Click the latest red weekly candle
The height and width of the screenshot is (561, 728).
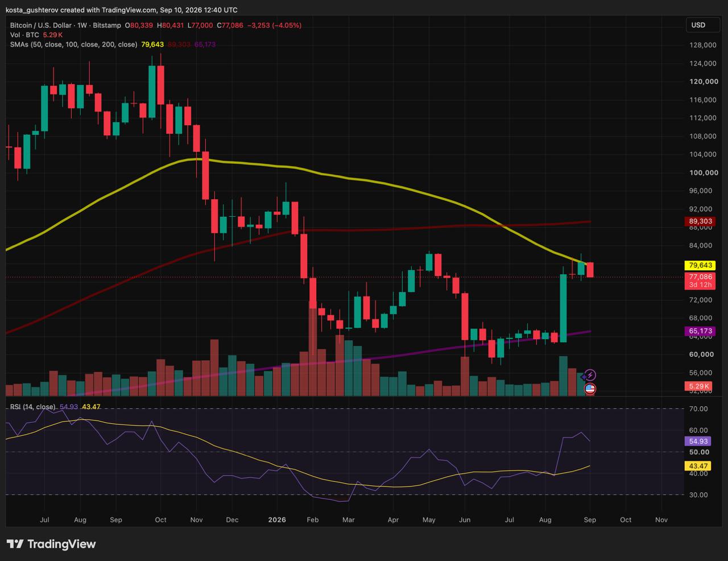(590, 270)
